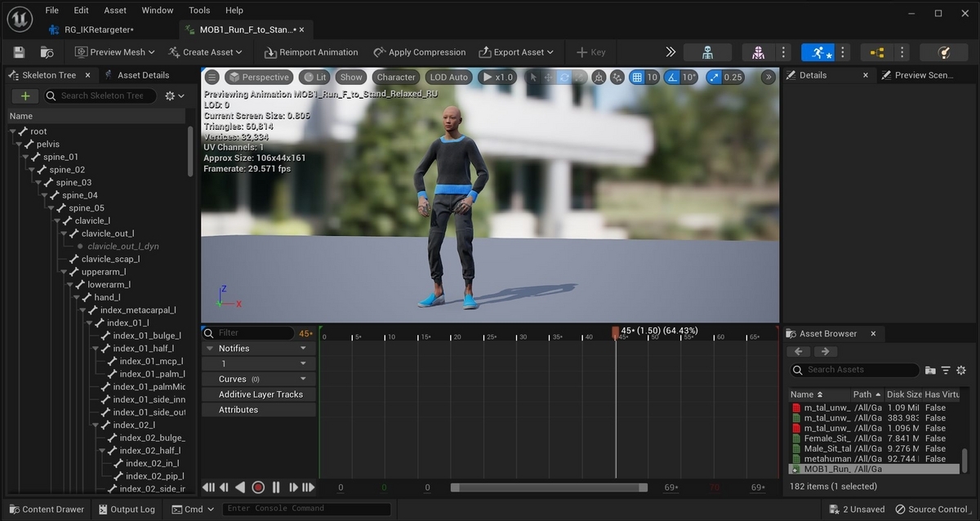This screenshot has height=521, width=980.
Task: Open the playback speed x1.0 menu
Action: pos(497,78)
